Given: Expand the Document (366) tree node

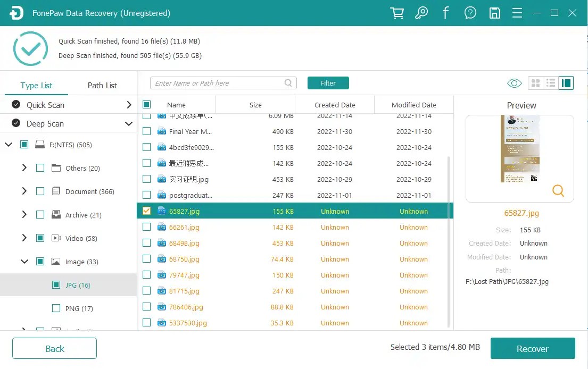Looking at the screenshot, I should [24, 191].
